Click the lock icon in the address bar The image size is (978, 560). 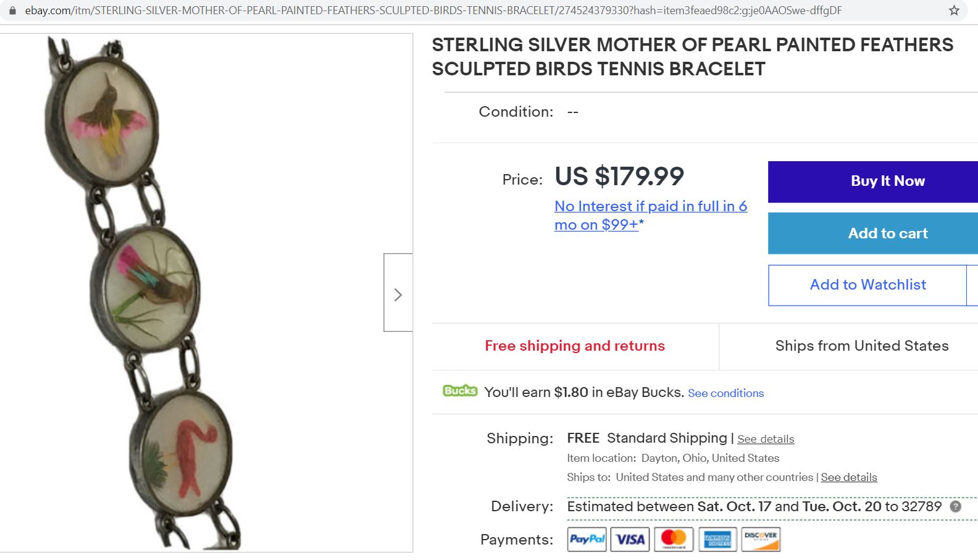[12, 10]
